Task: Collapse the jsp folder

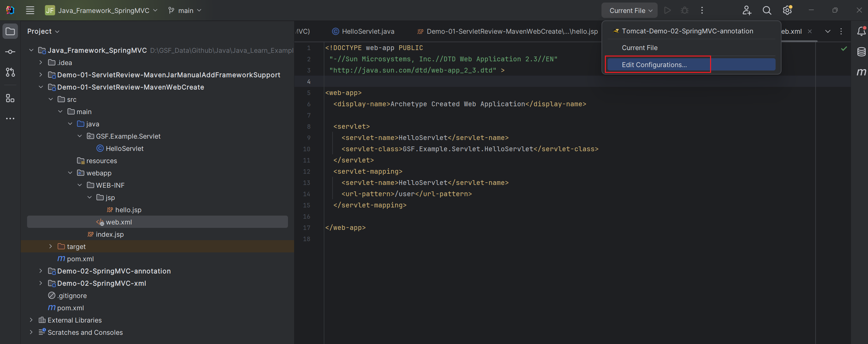Action: tap(90, 198)
